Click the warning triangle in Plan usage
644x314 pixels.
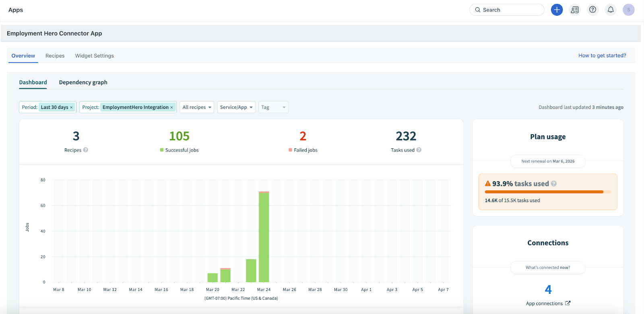coord(488,183)
